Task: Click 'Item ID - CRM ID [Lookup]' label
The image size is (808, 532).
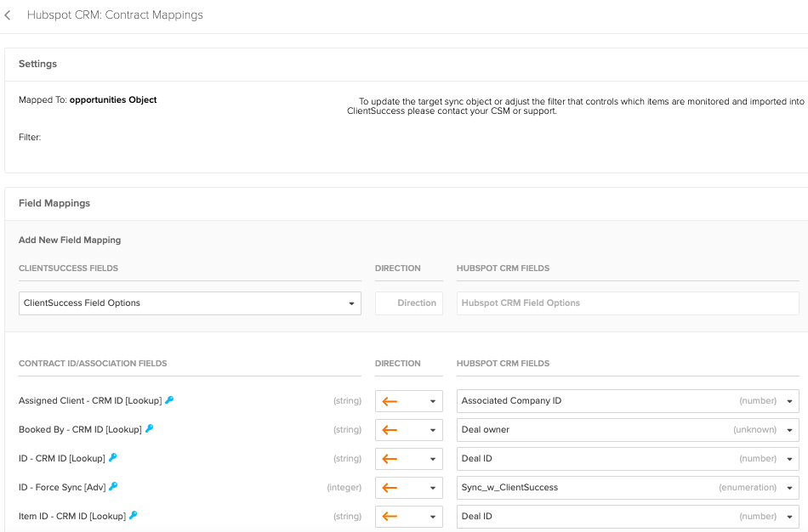Action: pos(72,516)
